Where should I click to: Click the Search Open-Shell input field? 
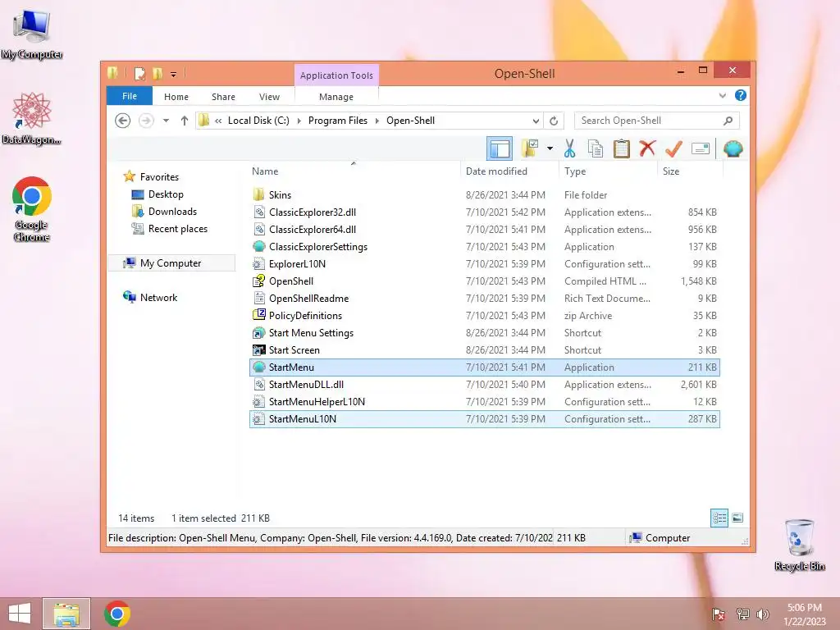[656, 121]
